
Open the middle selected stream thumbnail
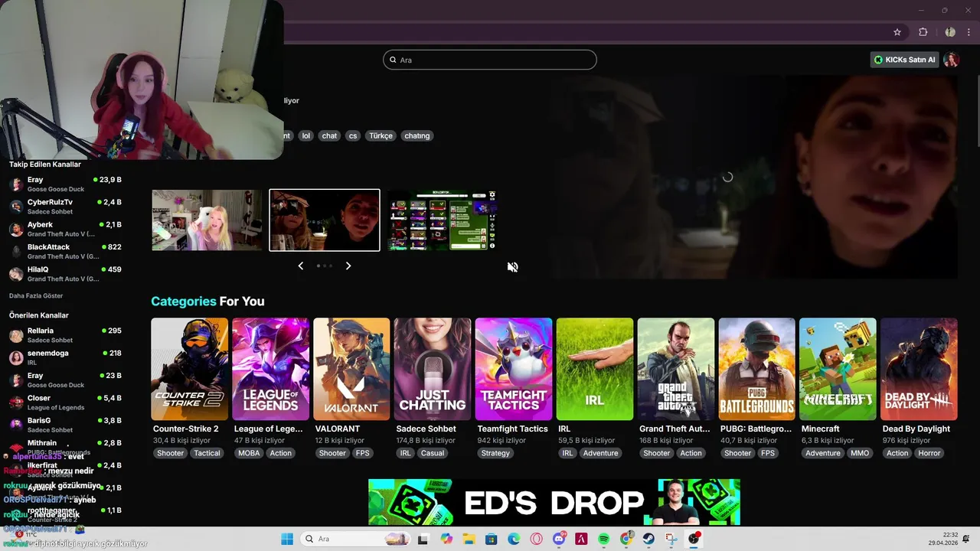tap(325, 220)
